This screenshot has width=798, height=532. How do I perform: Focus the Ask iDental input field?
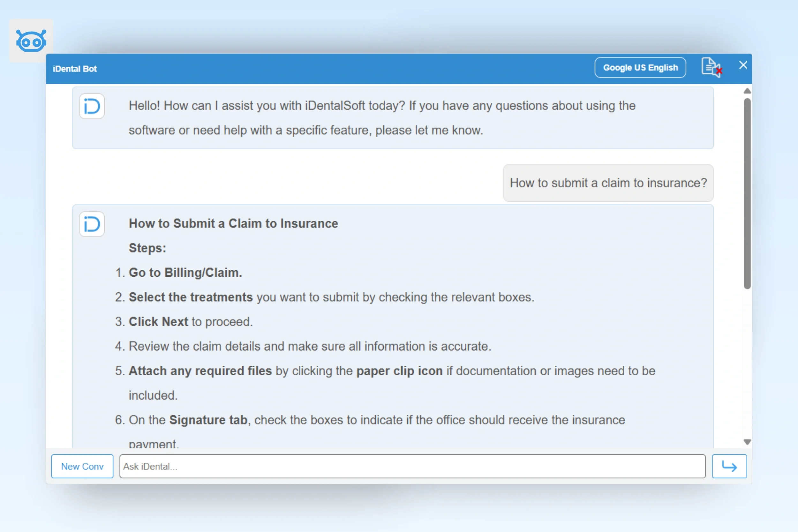(412, 466)
